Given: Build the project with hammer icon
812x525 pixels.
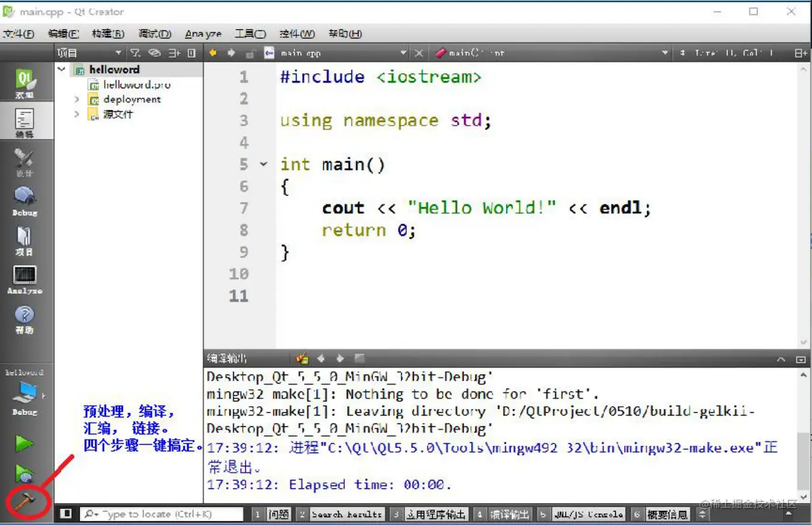Looking at the screenshot, I should 25,501.
